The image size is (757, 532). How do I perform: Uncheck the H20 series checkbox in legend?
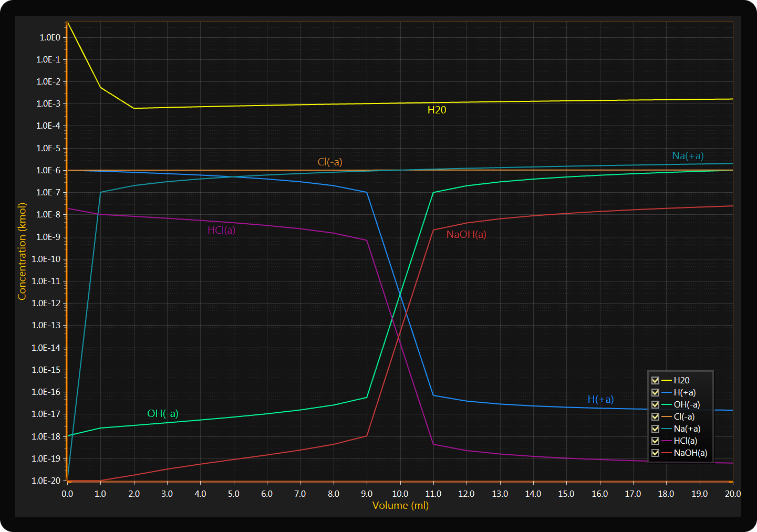pyautogui.click(x=655, y=380)
